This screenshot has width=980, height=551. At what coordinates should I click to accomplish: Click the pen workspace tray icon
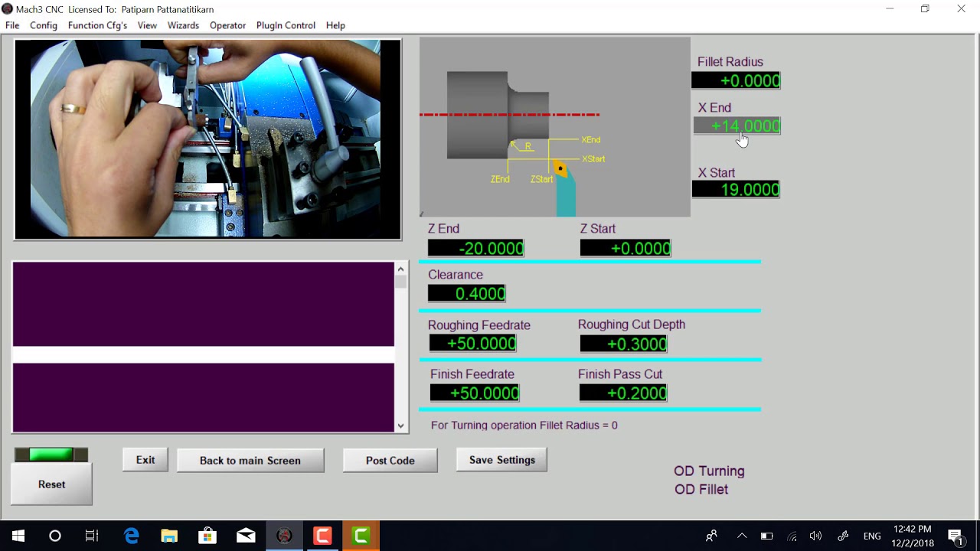tap(843, 536)
